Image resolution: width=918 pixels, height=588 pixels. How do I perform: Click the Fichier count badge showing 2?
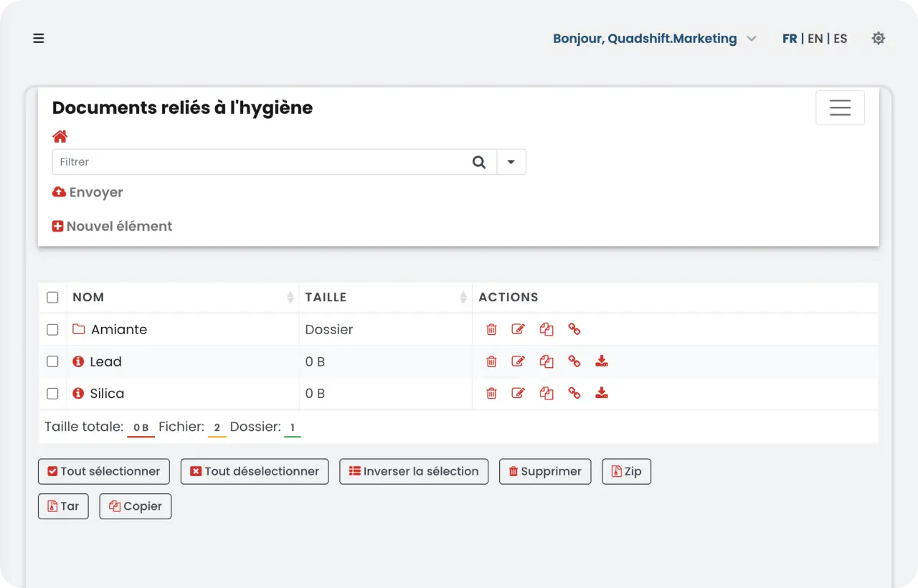pyautogui.click(x=217, y=428)
